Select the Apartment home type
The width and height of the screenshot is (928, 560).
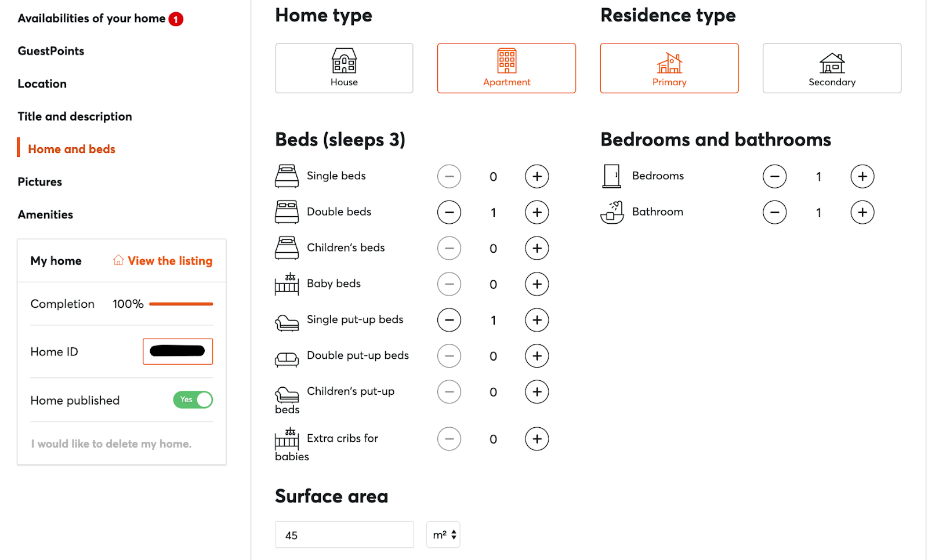pos(506,68)
